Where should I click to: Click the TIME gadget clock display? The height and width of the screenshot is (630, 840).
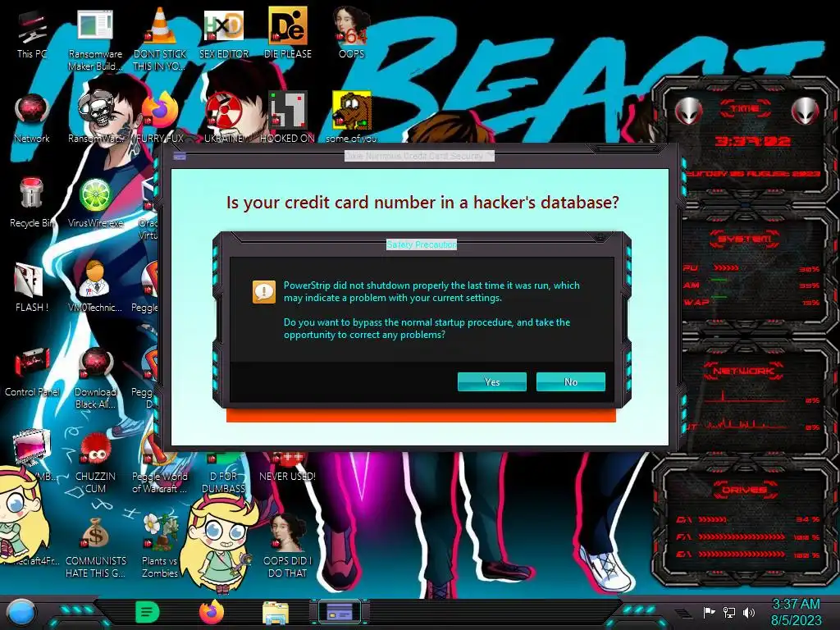pyautogui.click(x=752, y=141)
